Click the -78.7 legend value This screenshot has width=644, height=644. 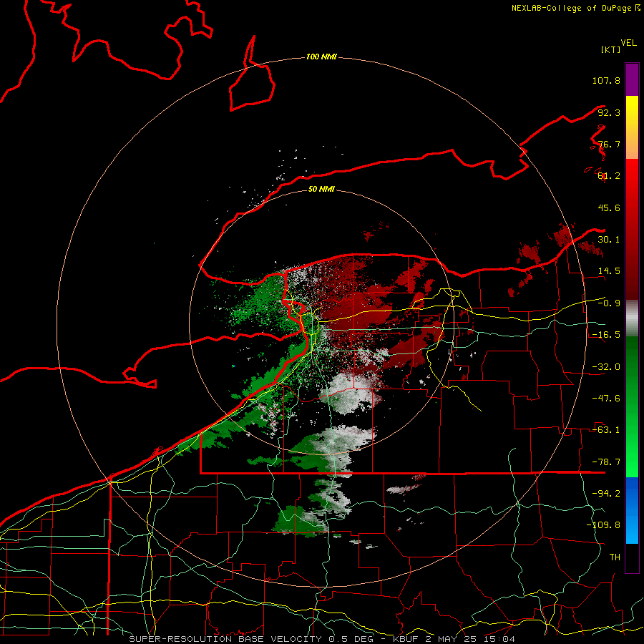click(x=606, y=462)
